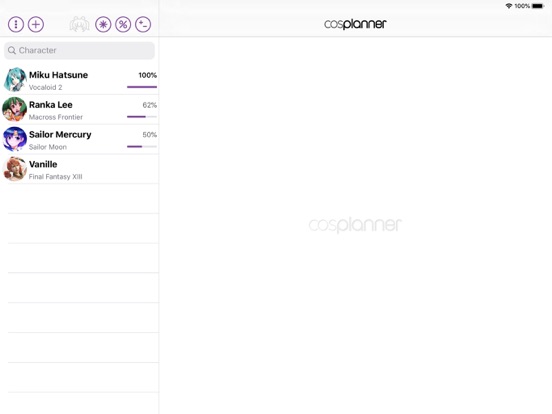Click the 100% completion value
The width and height of the screenshot is (552, 414).
[148, 75]
